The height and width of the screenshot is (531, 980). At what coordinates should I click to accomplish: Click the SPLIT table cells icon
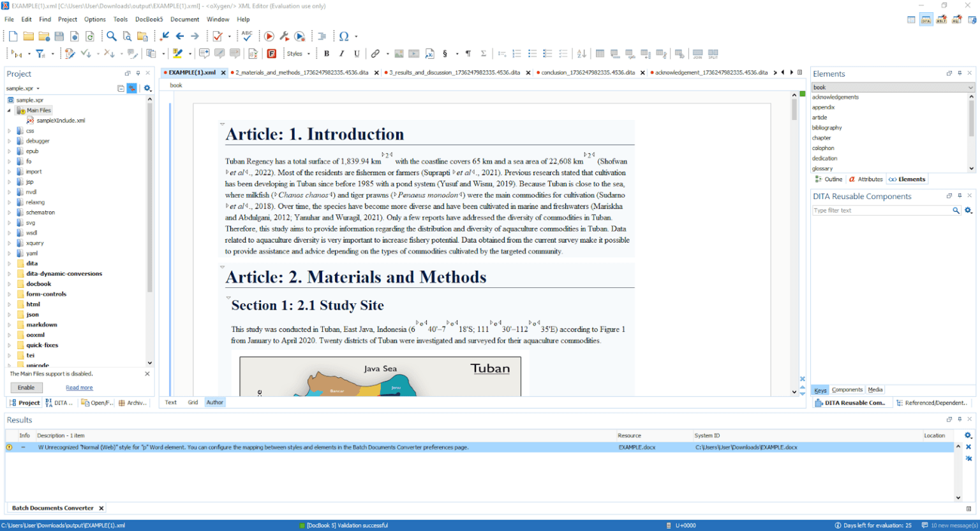713,53
